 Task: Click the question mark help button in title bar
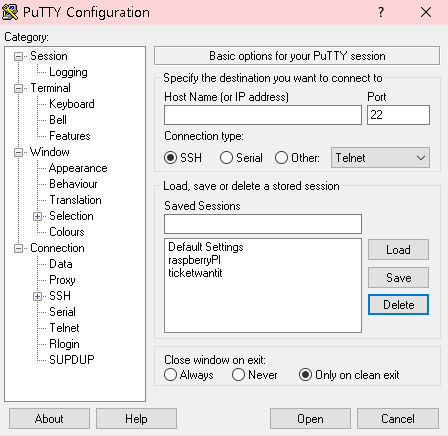pos(381,12)
